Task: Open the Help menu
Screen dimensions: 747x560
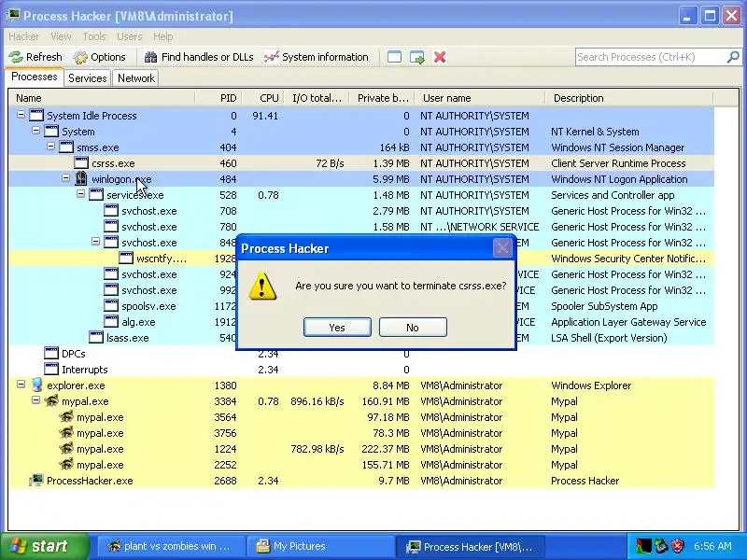Action: click(162, 36)
